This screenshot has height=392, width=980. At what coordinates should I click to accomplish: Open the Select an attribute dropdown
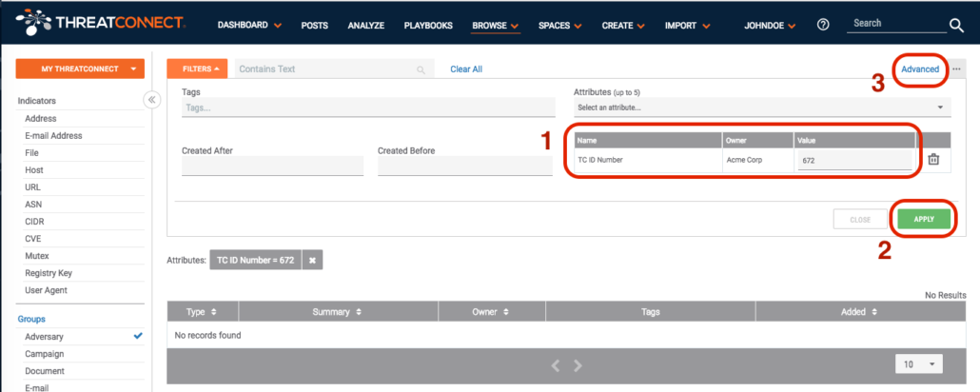(x=762, y=108)
